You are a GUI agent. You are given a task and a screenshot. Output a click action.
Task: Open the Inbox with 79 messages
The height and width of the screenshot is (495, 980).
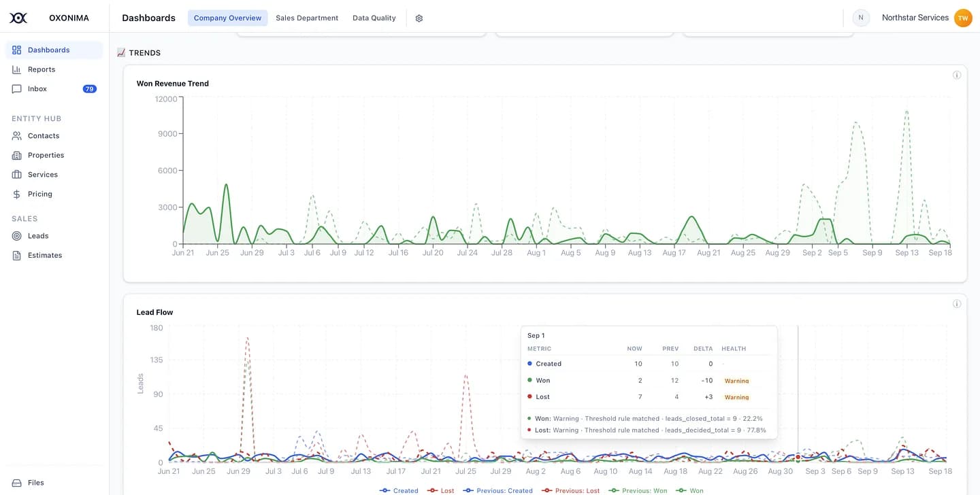[54, 89]
